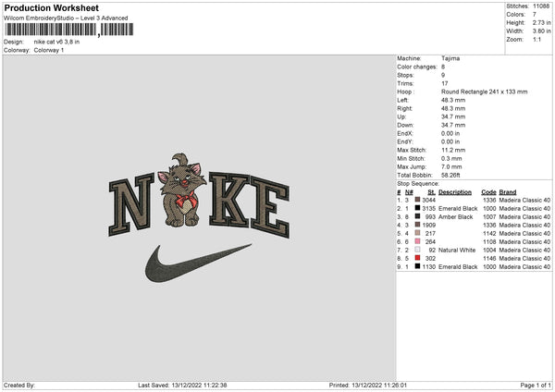The image size is (555, 392).
Task: Click the Emerald Black description in row 2
Action: point(458,208)
